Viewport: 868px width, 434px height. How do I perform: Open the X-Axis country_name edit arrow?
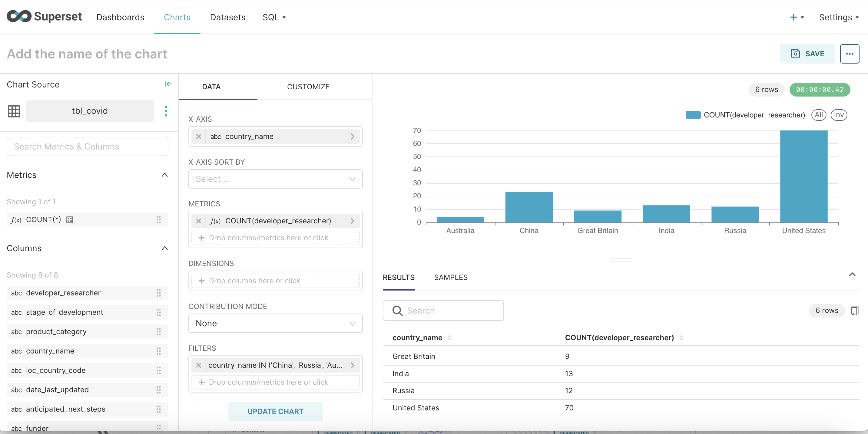click(x=353, y=136)
